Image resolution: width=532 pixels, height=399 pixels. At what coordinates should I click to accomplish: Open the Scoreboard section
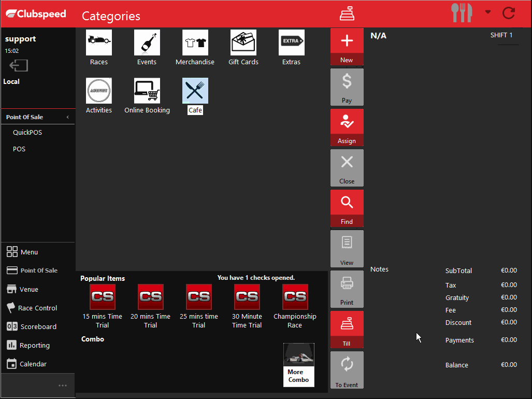[x=32, y=326]
